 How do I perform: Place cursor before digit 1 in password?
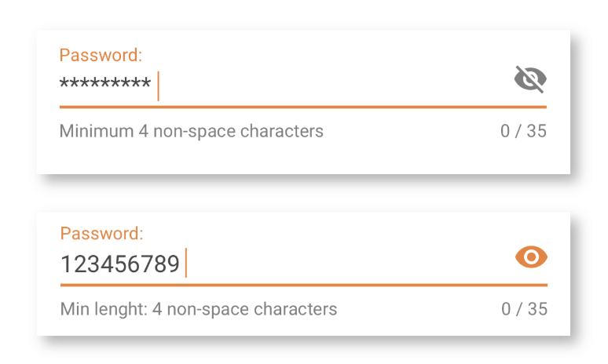tap(60, 264)
